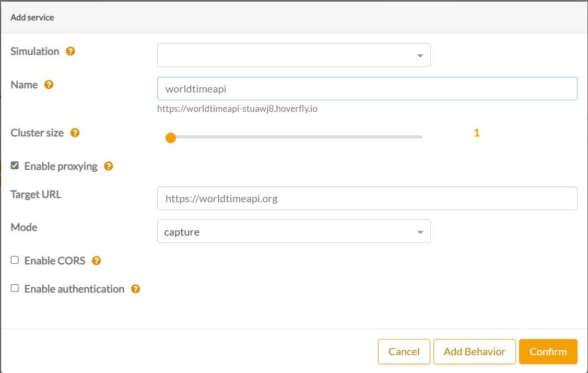Tick the Enable CORS checkbox
The image size is (588, 373).
click(x=15, y=260)
